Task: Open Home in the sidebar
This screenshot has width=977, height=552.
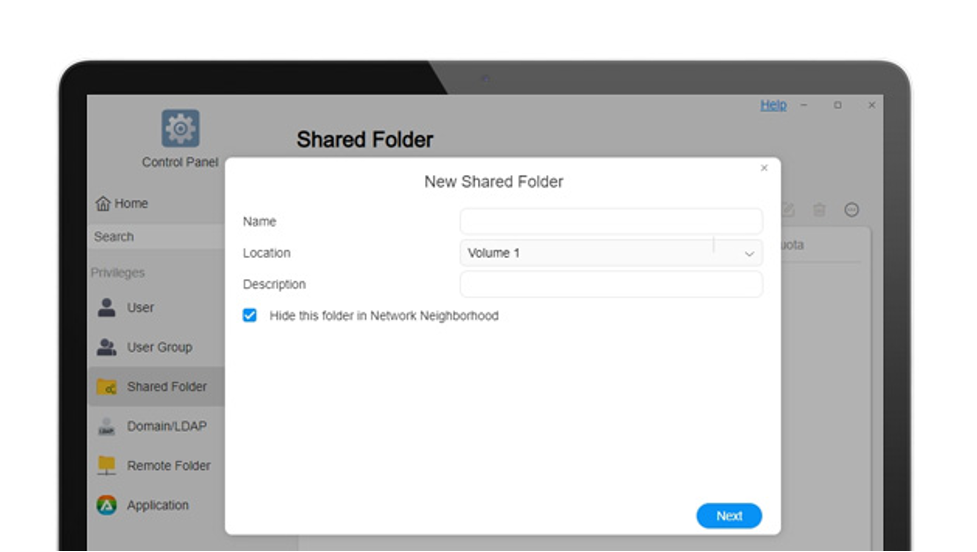Action: click(x=122, y=203)
